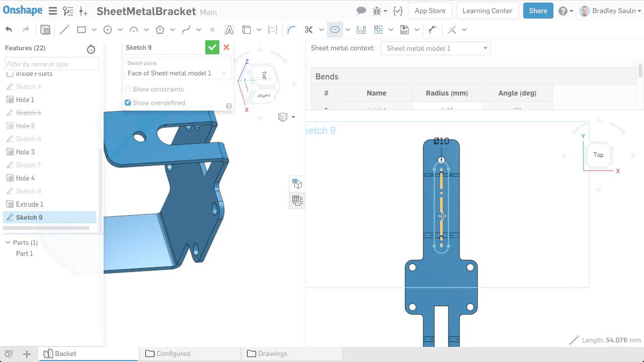
Task: Open the Learning Center
Action: [x=487, y=11]
